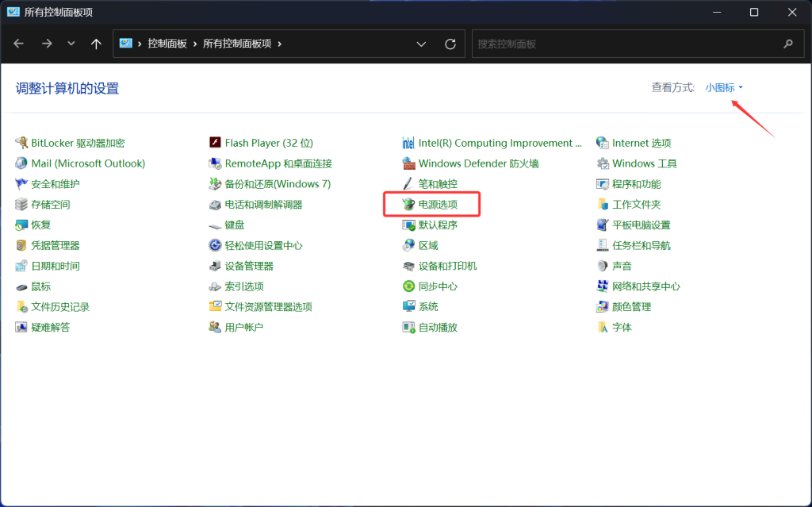Click the 鼠标 icon
This screenshot has width=812, height=507.
pyautogui.click(x=21, y=286)
